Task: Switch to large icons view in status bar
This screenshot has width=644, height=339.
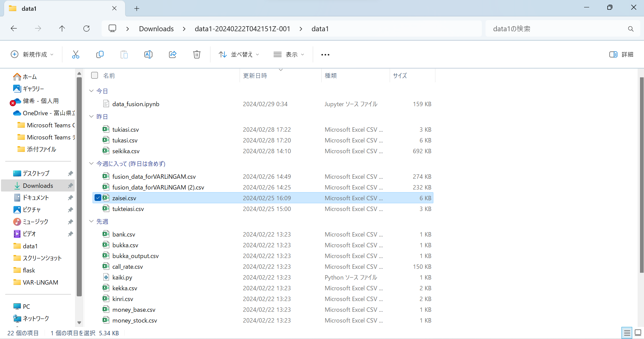Action: pos(638,333)
